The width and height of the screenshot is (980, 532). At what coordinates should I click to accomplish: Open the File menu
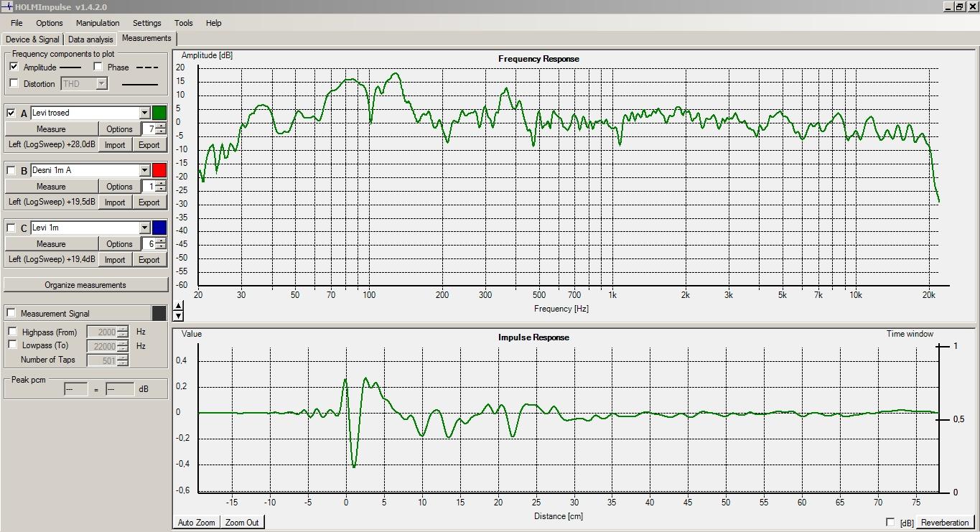[17, 23]
